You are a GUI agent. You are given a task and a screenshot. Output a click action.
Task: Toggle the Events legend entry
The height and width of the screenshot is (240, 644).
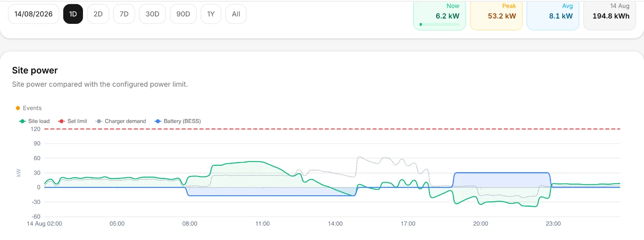(x=29, y=108)
